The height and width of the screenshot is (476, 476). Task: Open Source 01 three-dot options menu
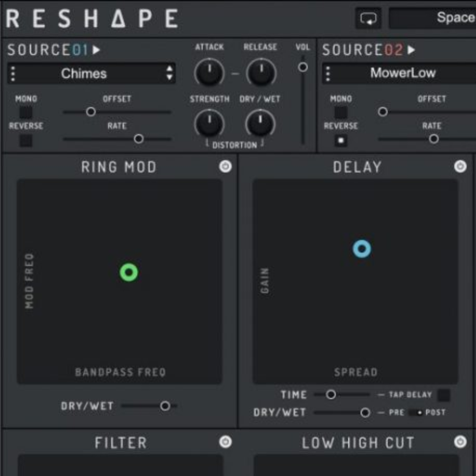tap(14, 74)
